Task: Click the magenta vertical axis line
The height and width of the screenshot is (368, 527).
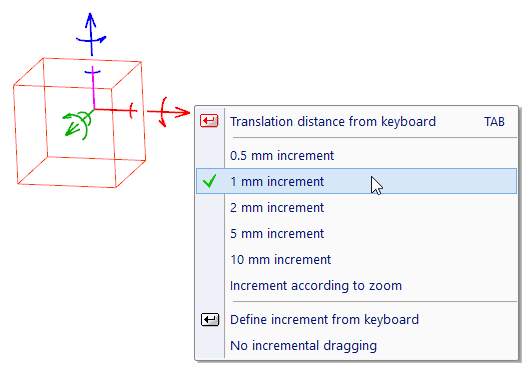Action: click(x=93, y=87)
